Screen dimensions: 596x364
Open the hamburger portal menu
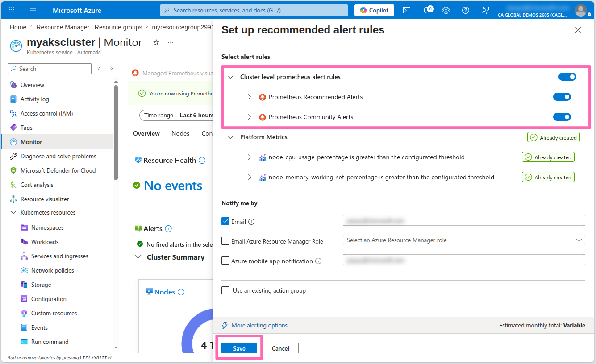click(x=33, y=10)
